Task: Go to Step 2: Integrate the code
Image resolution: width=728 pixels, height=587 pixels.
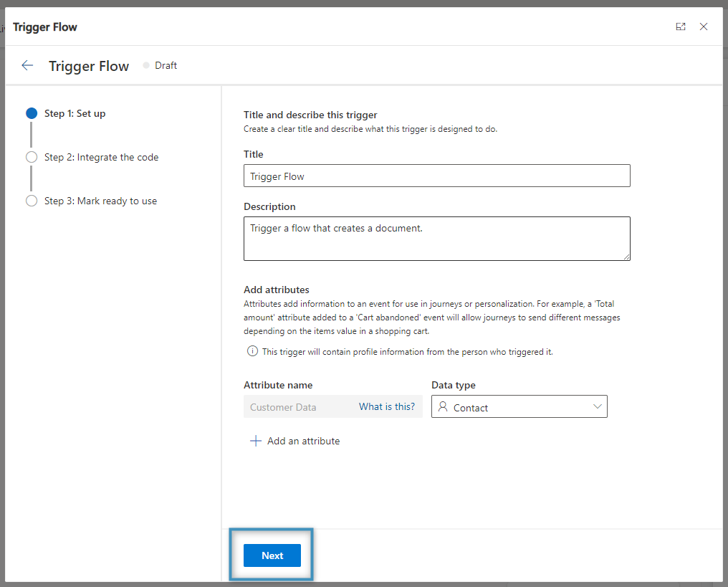Action: click(x=101, y=157)
